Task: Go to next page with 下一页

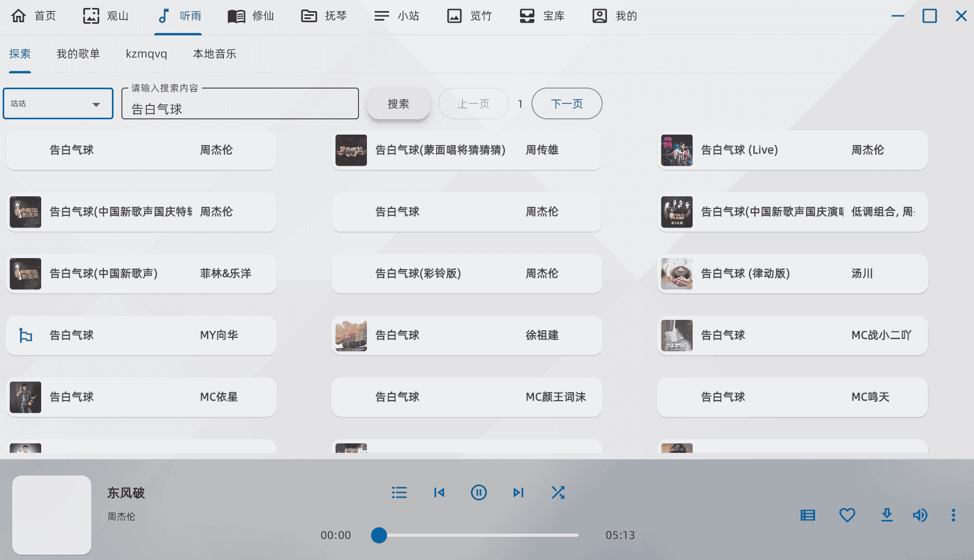Action: pyautogui.click(x=566, y=103)
